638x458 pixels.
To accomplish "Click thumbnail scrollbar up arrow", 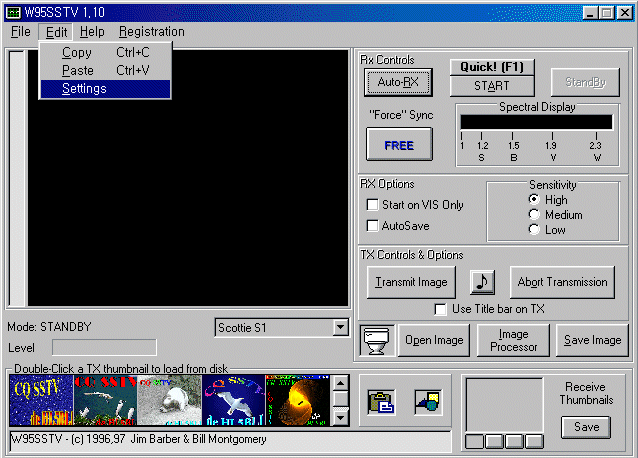I will pos(341,383).
